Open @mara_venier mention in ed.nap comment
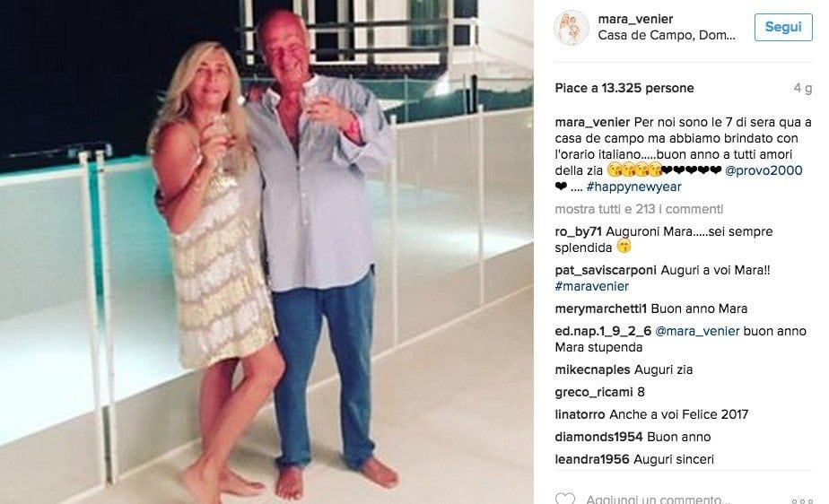829x504 pixels. [697, 331]
